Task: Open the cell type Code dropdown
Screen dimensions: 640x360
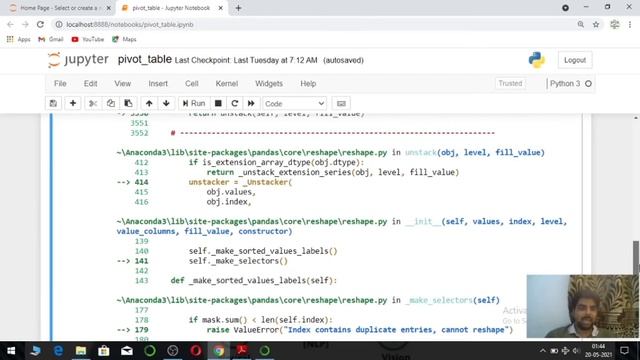Action: click(x=294, y=104)
